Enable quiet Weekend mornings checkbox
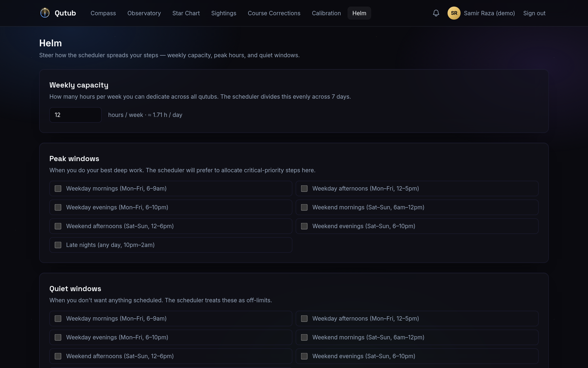This screenshot has width=588, height=368. (304, 337)
